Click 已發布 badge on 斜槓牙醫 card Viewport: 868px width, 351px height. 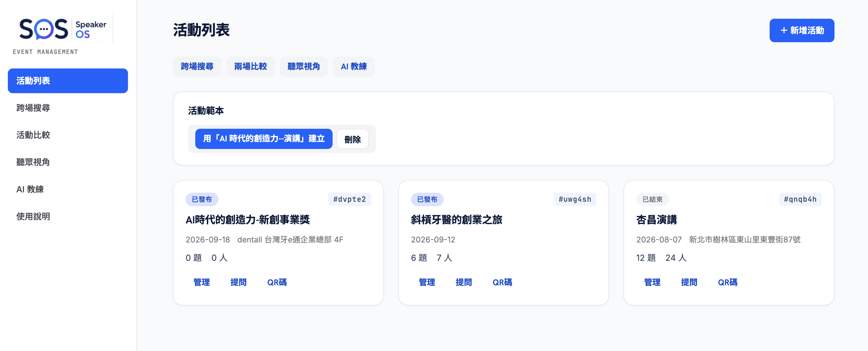tap(427, 199)
